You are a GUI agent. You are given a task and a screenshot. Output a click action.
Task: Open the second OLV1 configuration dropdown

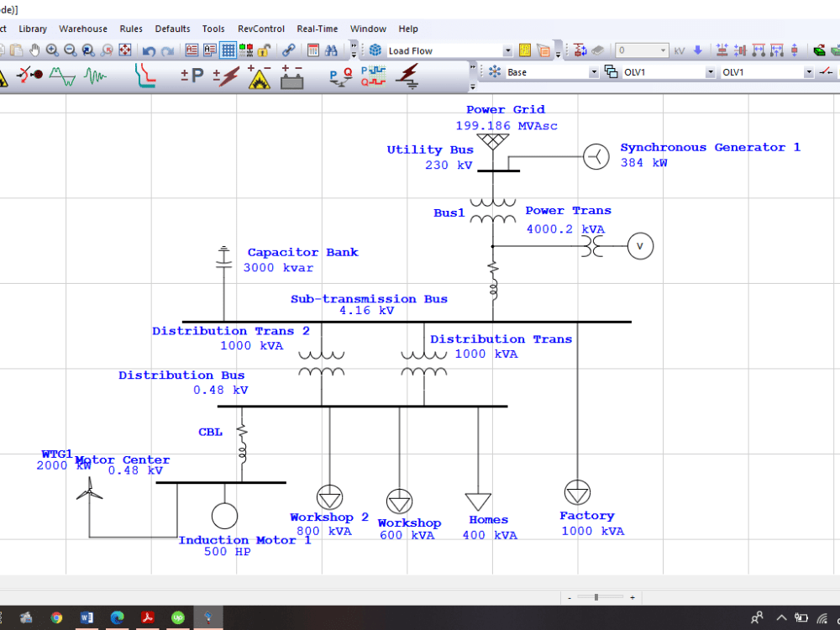pyautogui.click(x=808, y=72)
